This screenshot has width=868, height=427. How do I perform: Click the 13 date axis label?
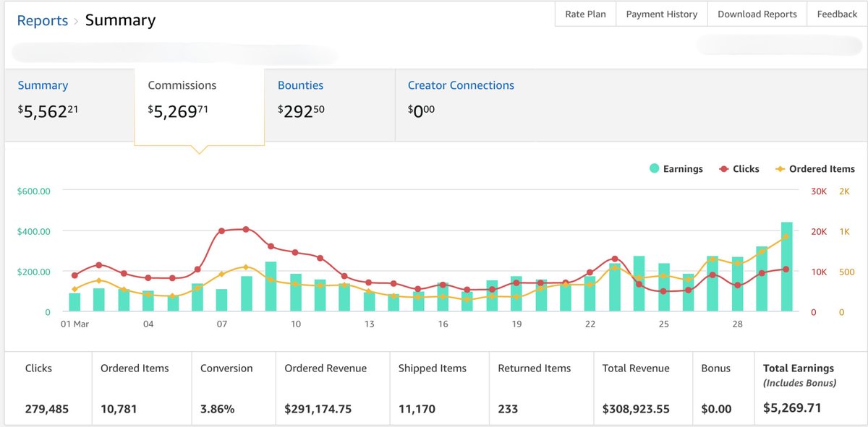coord(370,324)
